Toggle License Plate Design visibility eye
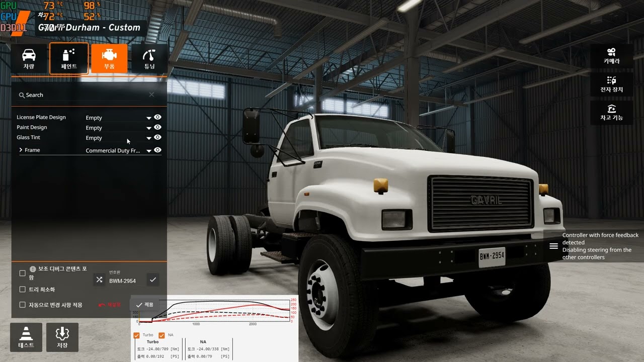 158,117
